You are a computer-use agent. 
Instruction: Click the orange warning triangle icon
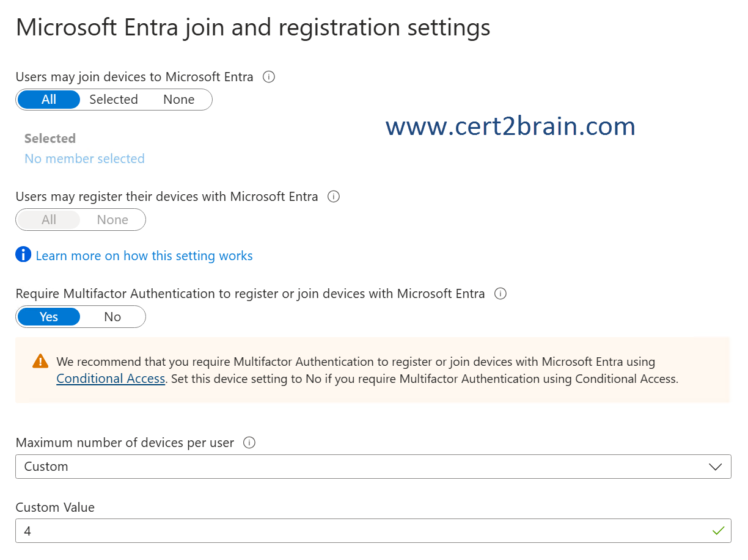coord(40,361)
